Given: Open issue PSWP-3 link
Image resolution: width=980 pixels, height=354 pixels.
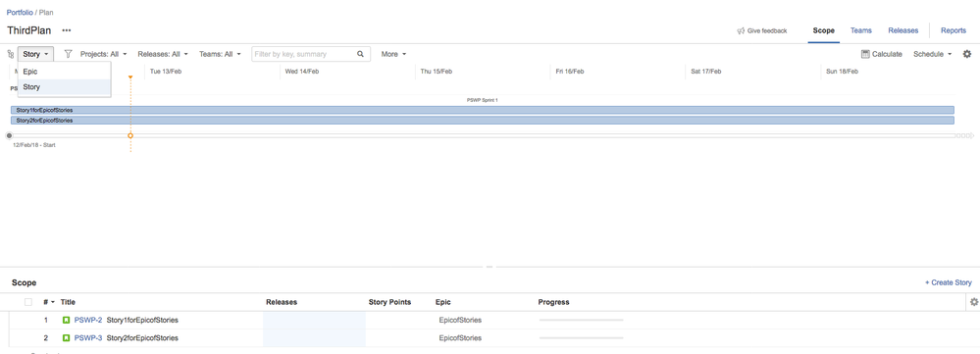Looking at the screenshot, I should pyautogui.click(x=88, y=337).
